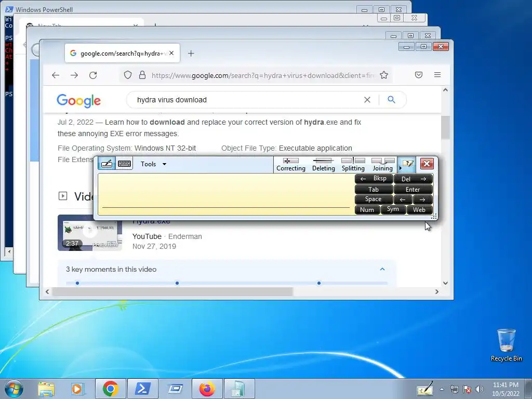Click the horizontal scrollbar thumb in Firefox
Screen dimensions: 532x399
pyautogui.click(x=172, y=292)
